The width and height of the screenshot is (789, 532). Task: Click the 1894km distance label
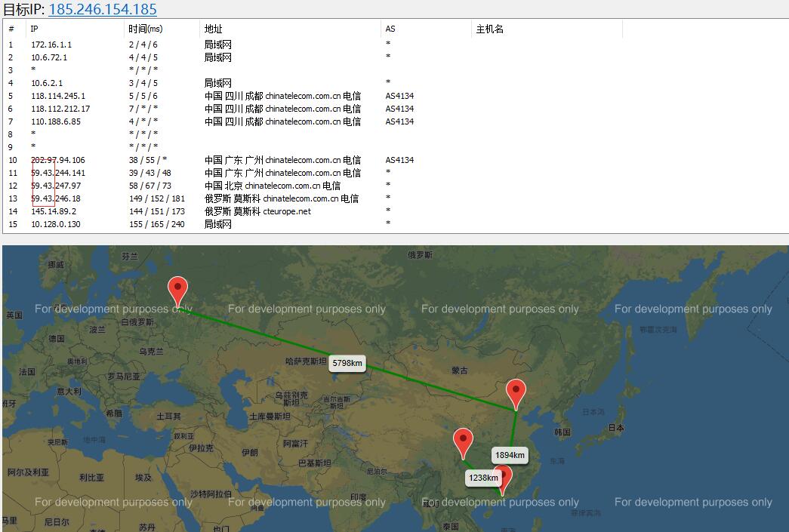pos(510,455)
